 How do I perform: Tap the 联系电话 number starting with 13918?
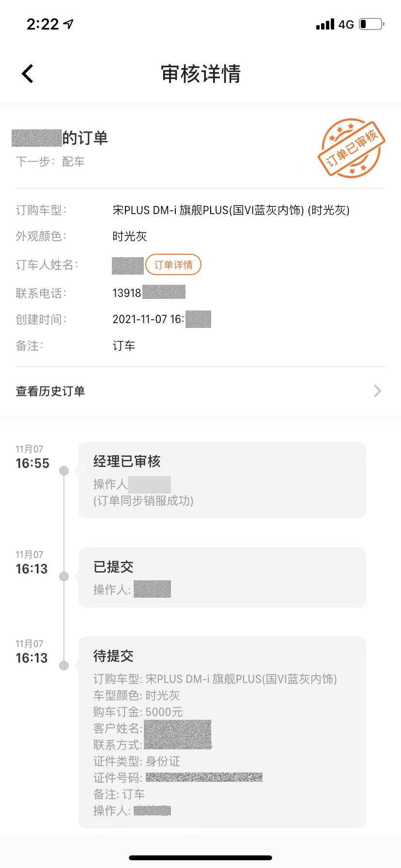tap(148, 293)
